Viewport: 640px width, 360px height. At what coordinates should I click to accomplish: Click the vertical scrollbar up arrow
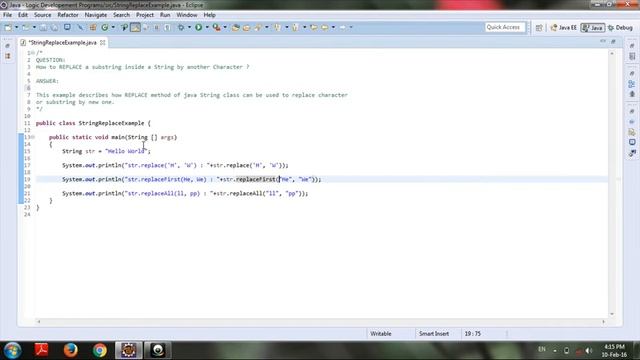point(611,53)
